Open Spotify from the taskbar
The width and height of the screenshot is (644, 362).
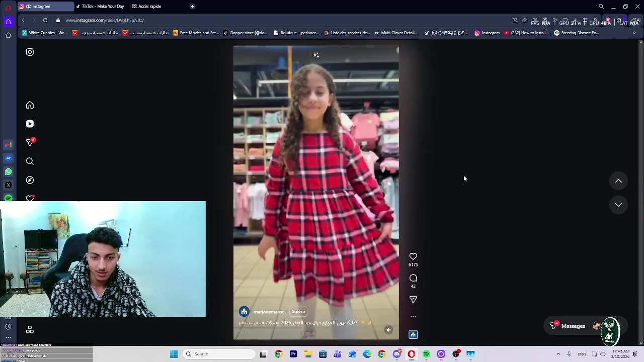426,354
